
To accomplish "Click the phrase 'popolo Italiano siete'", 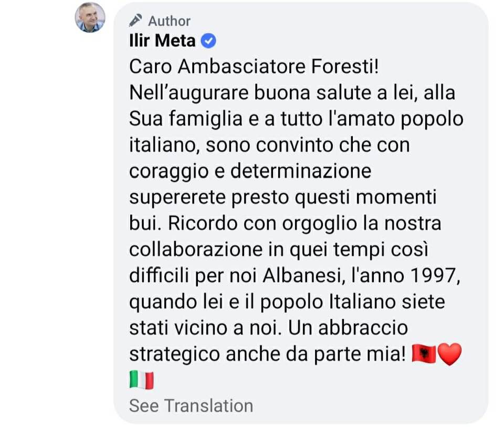I will point(352,302).
